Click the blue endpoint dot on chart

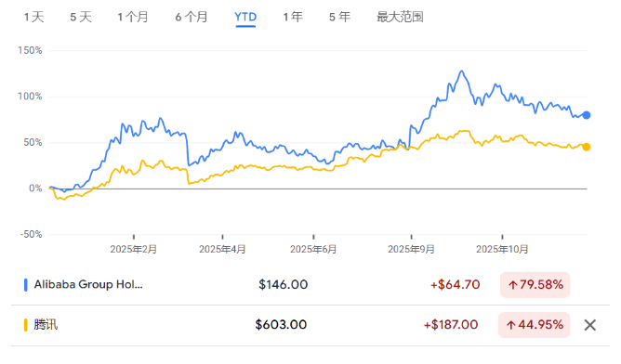[587, 115]
